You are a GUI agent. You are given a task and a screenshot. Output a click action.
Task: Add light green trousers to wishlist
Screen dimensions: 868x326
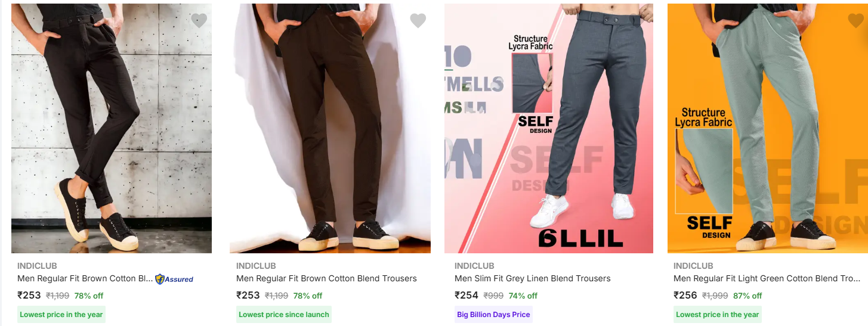(855, 21)
